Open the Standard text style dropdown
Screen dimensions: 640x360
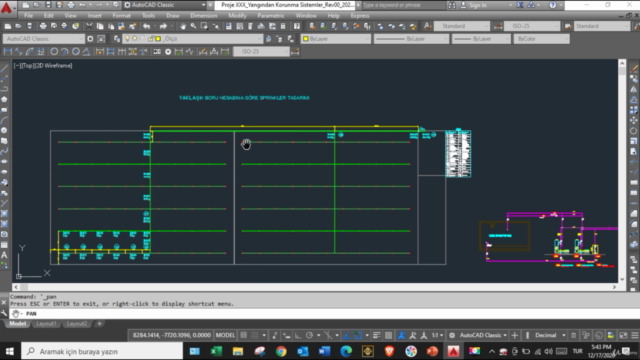point(486,26)
